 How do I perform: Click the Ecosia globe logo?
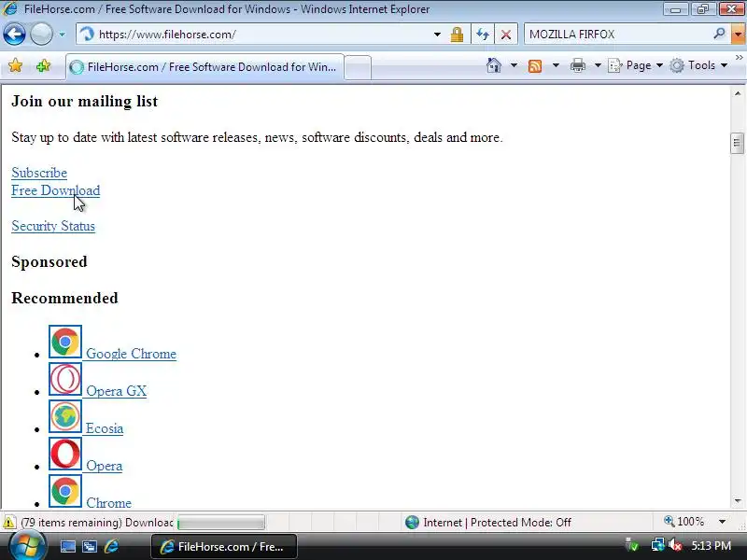65,416
